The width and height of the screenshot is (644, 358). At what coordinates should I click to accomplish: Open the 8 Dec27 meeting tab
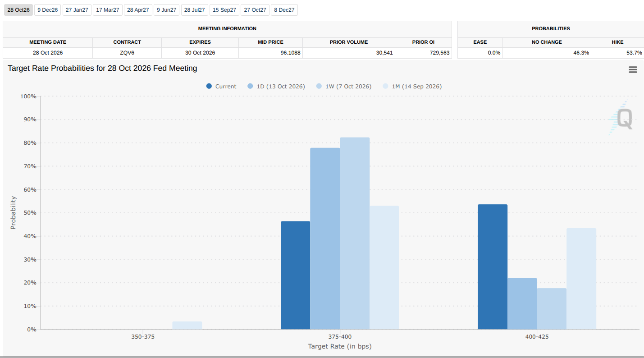(284, 10)
